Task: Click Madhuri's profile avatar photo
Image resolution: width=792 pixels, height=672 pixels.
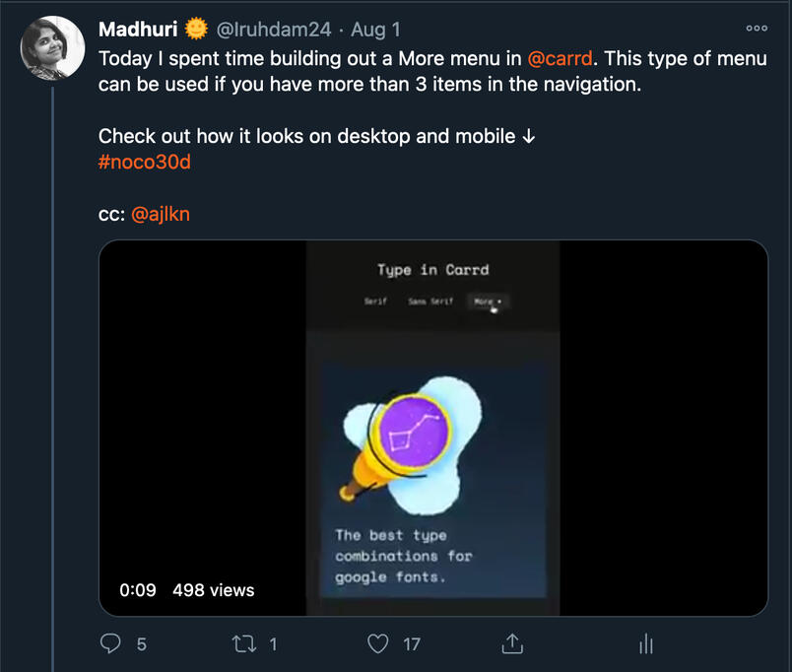Action: tap(52, 47)
